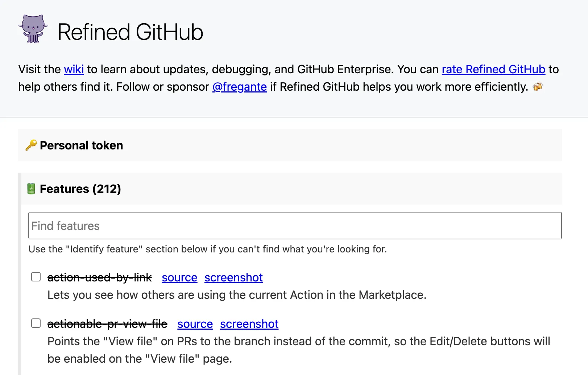Screen dimensions: 588x375
Task: View screenshot link for action-used-by-link
Action: click(233, 277)
